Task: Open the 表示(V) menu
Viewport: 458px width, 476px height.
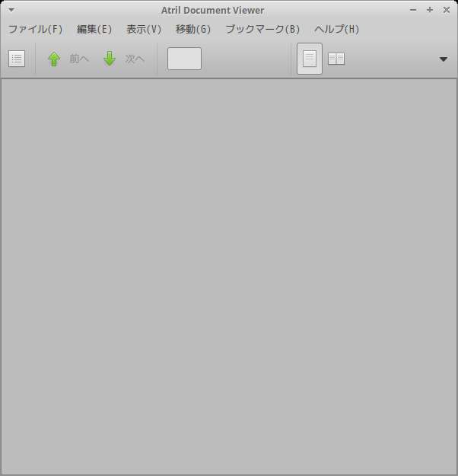Action: pyautogui.click(x=144, y=29)
